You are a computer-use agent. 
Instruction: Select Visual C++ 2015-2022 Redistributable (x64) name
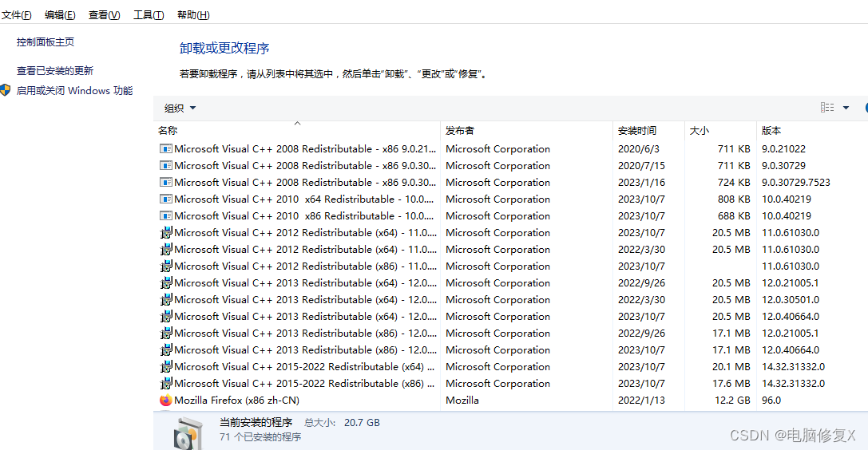click(304, 366)
